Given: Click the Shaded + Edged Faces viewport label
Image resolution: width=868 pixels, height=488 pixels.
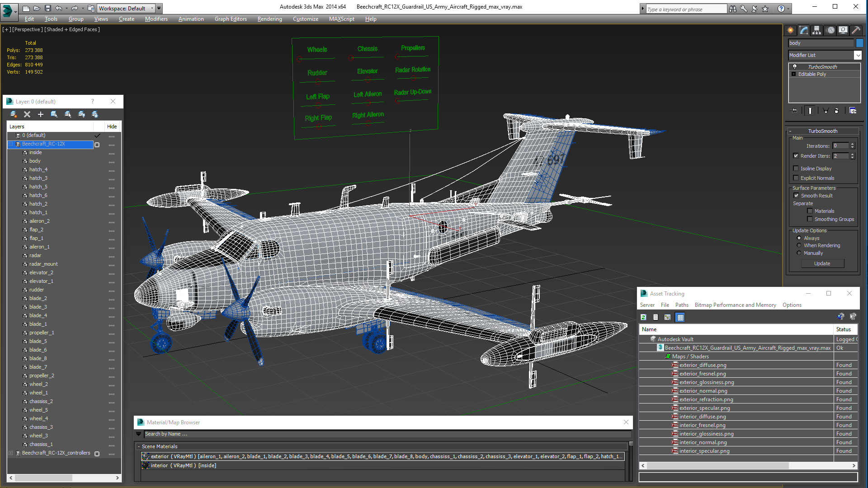Looking at the screenshot, I should 72,29.
